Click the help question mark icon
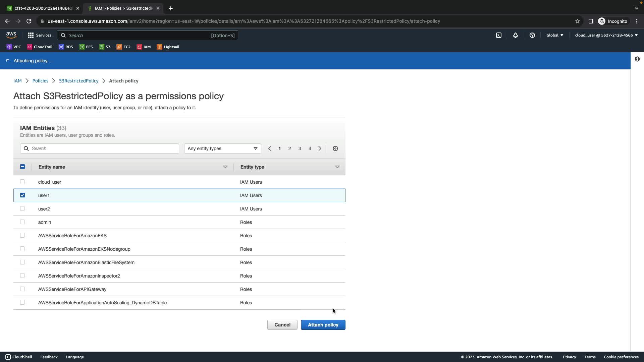This screenshot has height=362, width=644. (x=532, y=35)
